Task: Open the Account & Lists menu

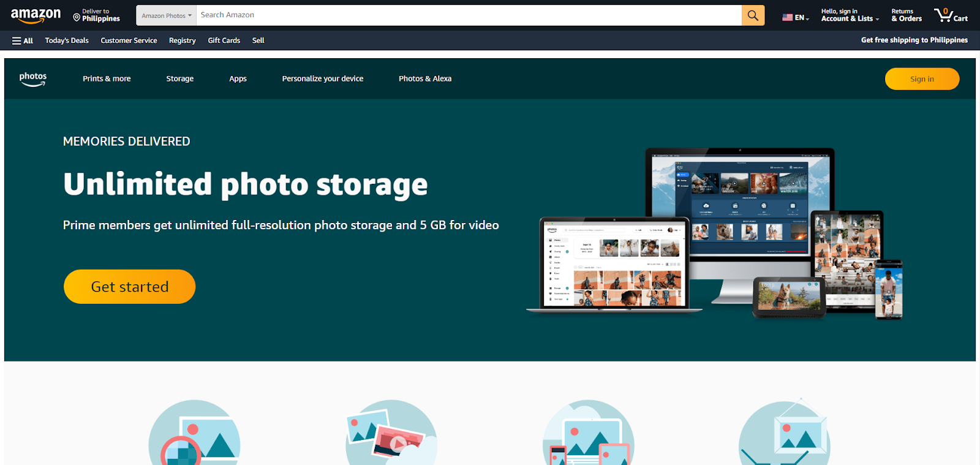Action: [850, 15]
